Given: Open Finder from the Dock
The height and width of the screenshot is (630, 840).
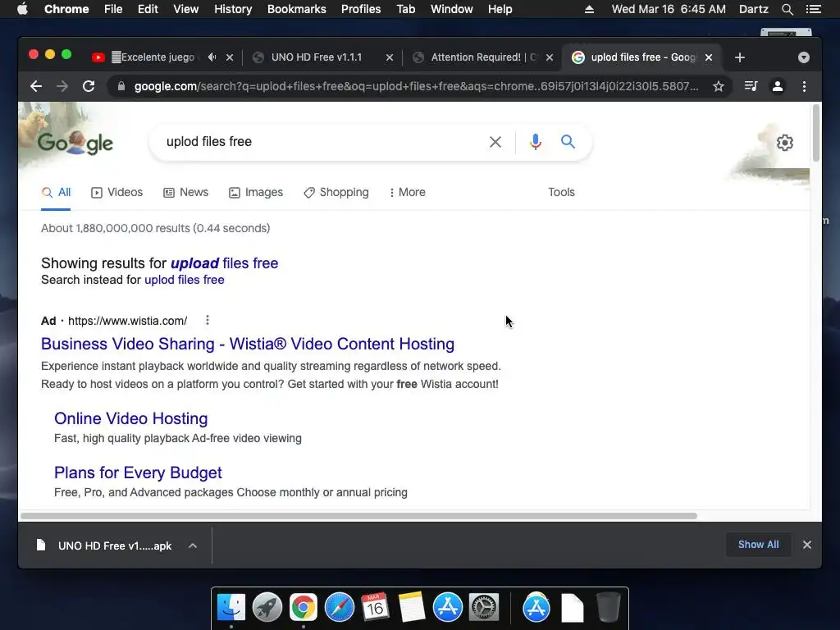Looking at the screenshot, I should pos(231,608).
